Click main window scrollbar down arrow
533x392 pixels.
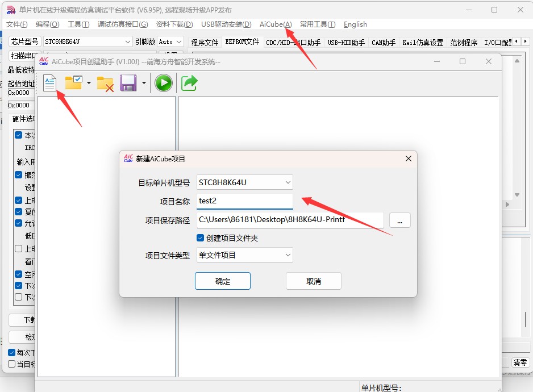(517, 195)
